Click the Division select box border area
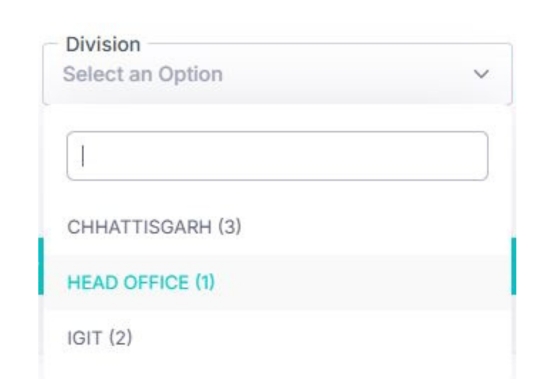Viewport: 543px width, 383px height. [x=277, y=74]
